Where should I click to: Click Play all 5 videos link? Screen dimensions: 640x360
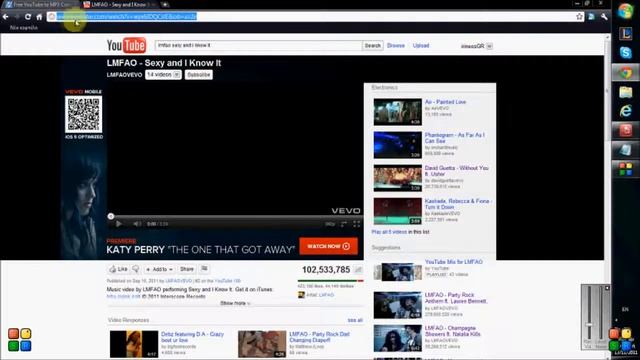coord(389,232)
